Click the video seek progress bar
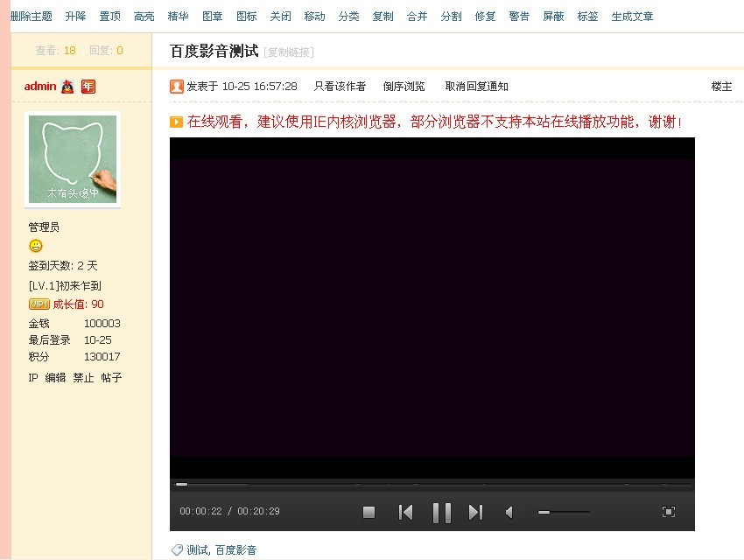Screen dimensions: 744x560 432,484
